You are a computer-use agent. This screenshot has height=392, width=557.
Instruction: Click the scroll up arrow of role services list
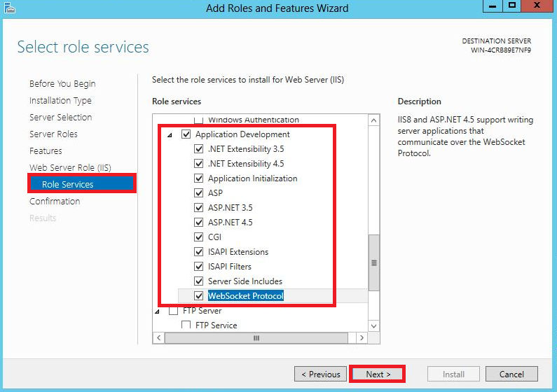coord(373,120)
